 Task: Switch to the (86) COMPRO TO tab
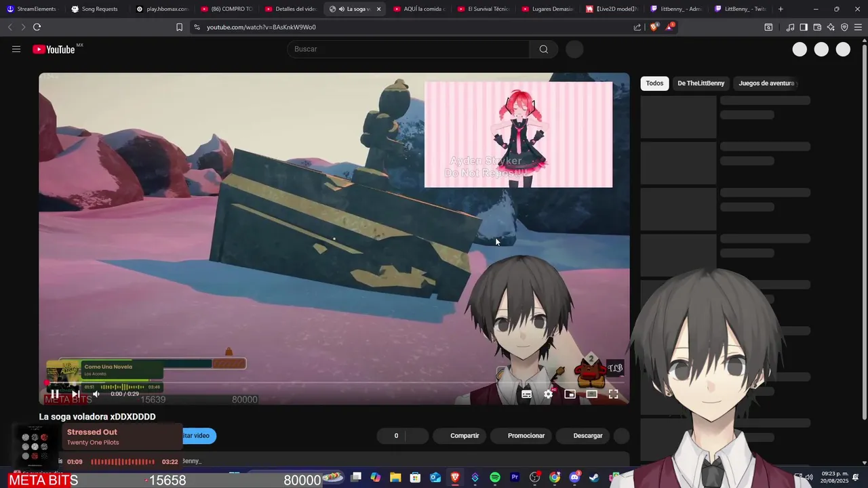tap(226, 9)
